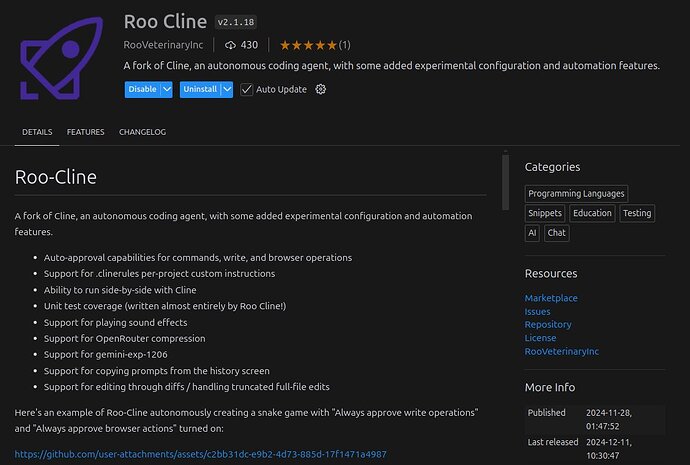Click 'Support for editing through diffs' bullet
The image size is (690, 465).
tap(187, 387)
